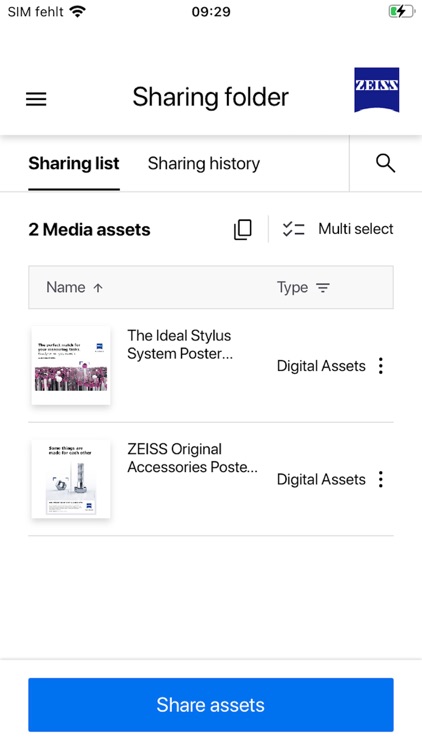
Task: Open options for The Ideal Stylus System Poster
Action: (x=381, y=366)
